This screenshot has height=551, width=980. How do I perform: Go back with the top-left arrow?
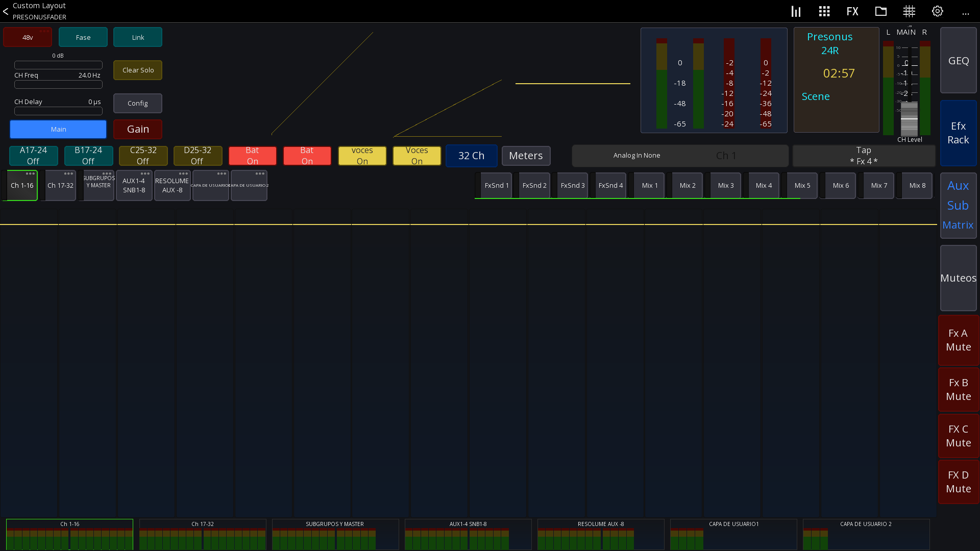coord(6,11)
